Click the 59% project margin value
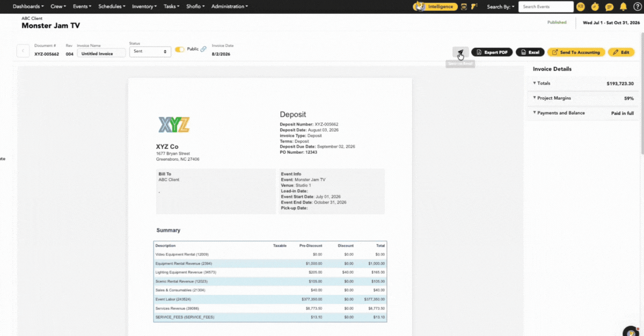The image size is (644, 336). tap(628, 99)
